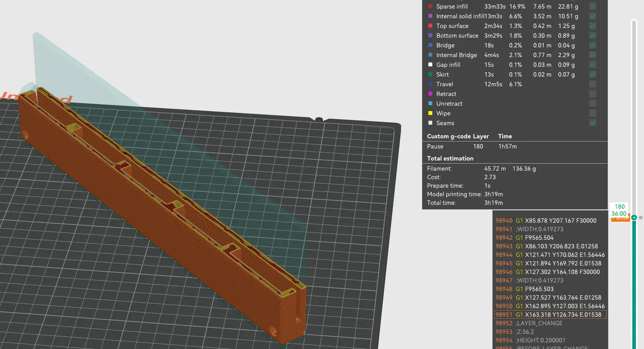This screenshot has height=349, width=644.
Task: Disable the Skirt checkbox
Action: 592,74
